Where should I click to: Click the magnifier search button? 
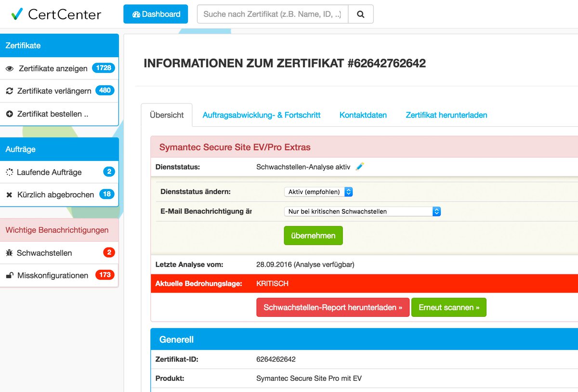(360, 14)
